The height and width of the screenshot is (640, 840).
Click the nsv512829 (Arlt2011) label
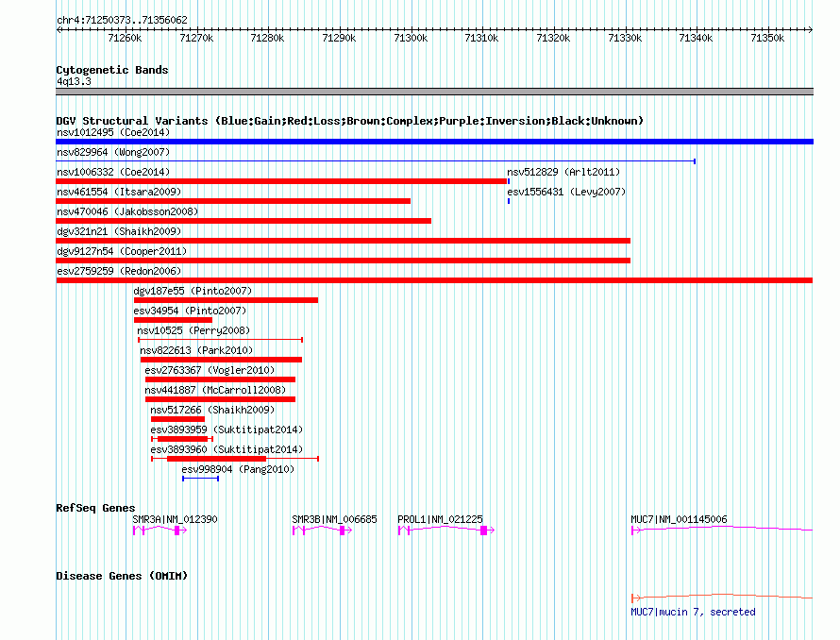(563, 172)
